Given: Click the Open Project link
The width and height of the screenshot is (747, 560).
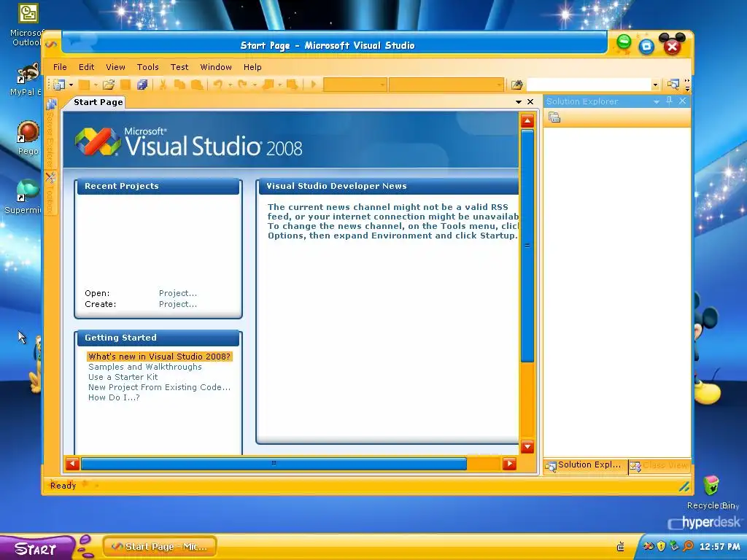Looking at the screenshot, I should 178,293.
